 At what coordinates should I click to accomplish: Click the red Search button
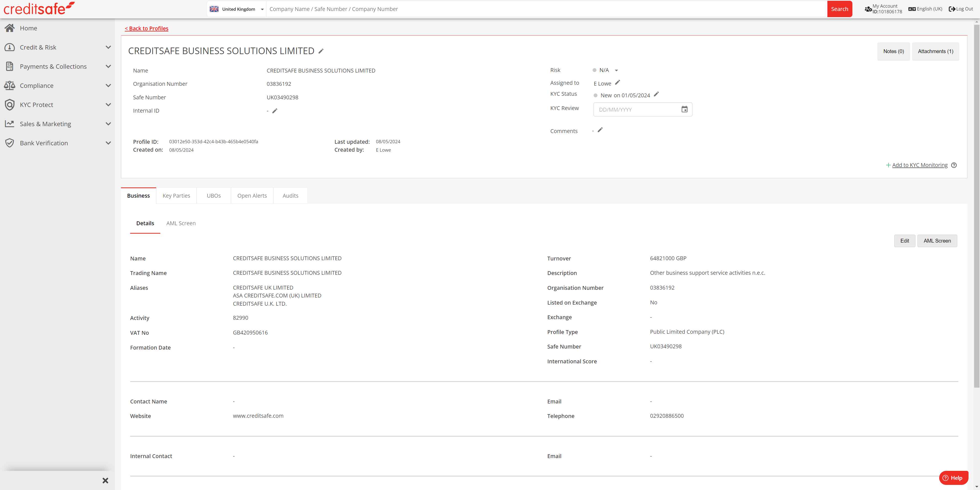click(x=839, y=9)
